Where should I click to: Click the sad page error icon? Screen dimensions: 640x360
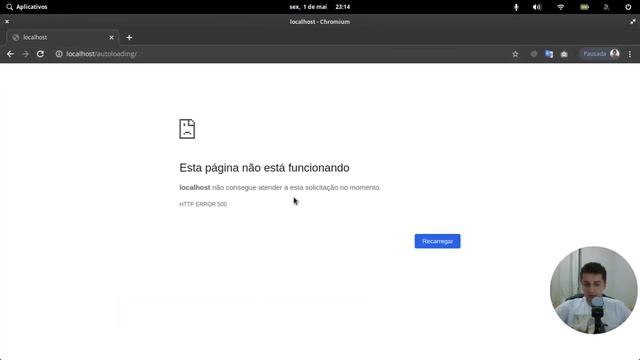(187, 129)
